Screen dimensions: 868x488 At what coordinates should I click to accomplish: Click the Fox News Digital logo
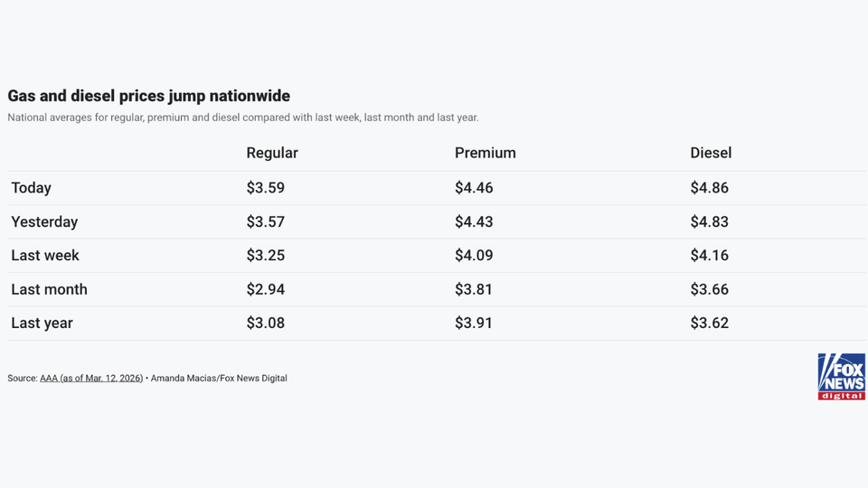(x=841, y=376)
